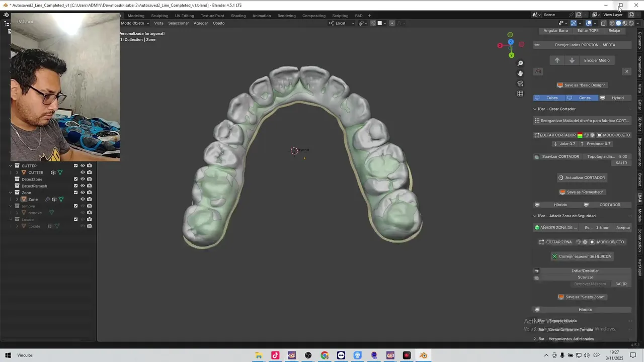The width and height of the screenshot is (644, 362).
Task: Click the pan hand viewport gizmo
Action: click(520, 73)
